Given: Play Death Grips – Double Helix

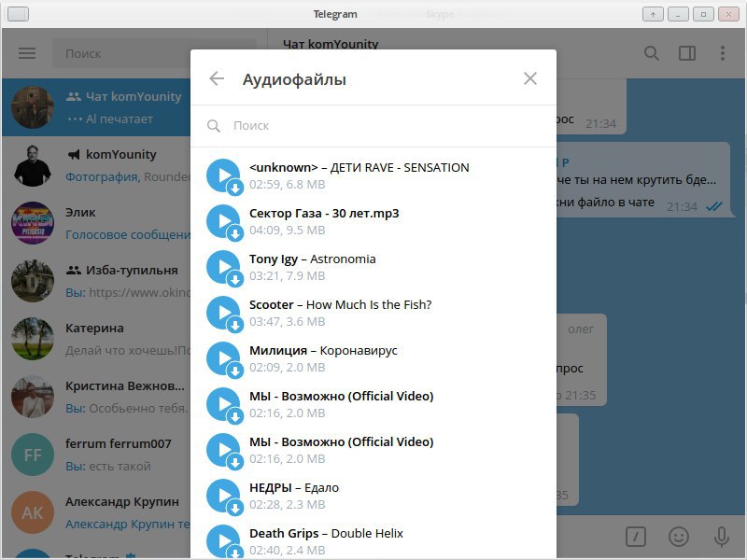Looking at the screenshot, I should tap(223, 541).
